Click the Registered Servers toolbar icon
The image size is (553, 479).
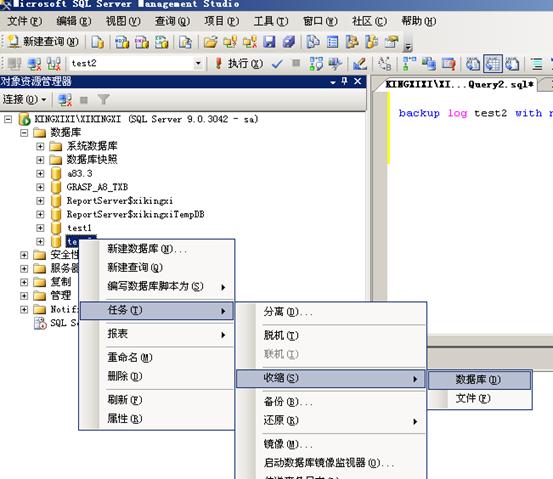pos(313,42)
